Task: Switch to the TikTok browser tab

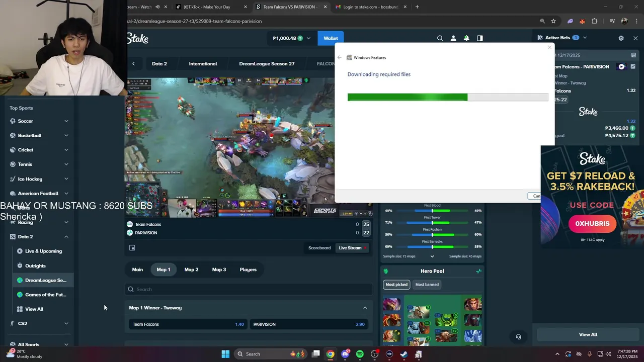Action: click(210, 7)
